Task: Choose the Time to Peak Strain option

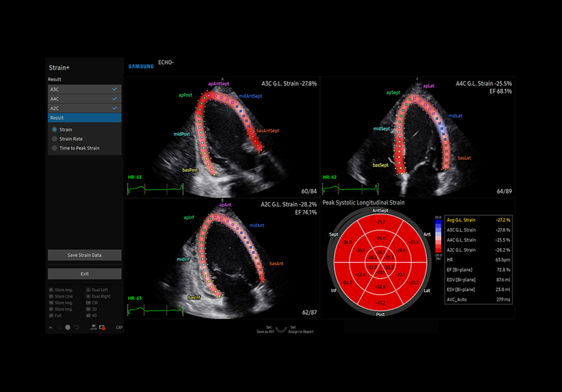Action: pyautogui.click(x=54, y=148)
